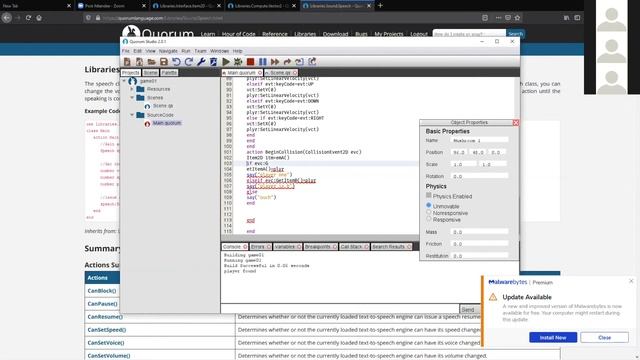Select the Nonresponsive radio button
This screenshot has width=640, height=360.
429,212
